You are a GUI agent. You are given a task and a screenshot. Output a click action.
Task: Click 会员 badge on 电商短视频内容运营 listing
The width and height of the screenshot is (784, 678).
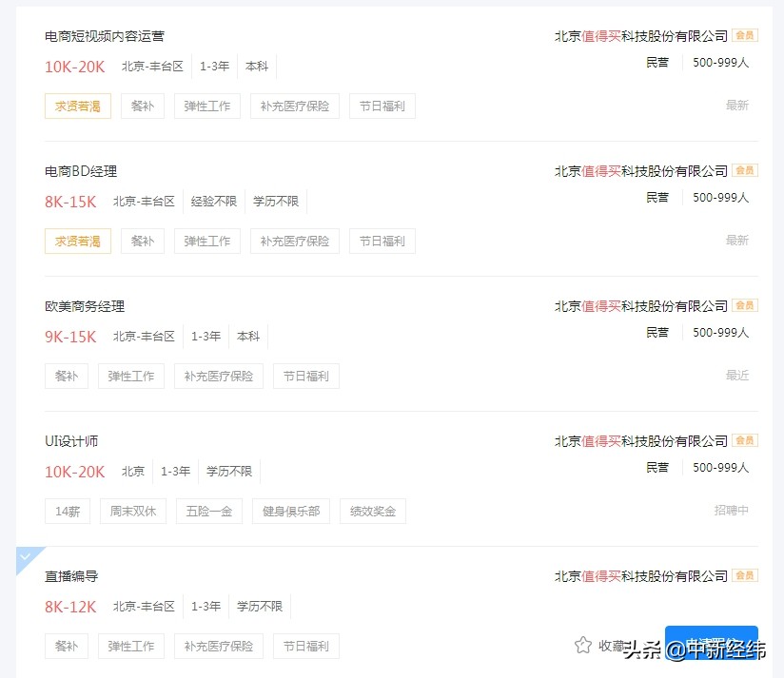744,35
